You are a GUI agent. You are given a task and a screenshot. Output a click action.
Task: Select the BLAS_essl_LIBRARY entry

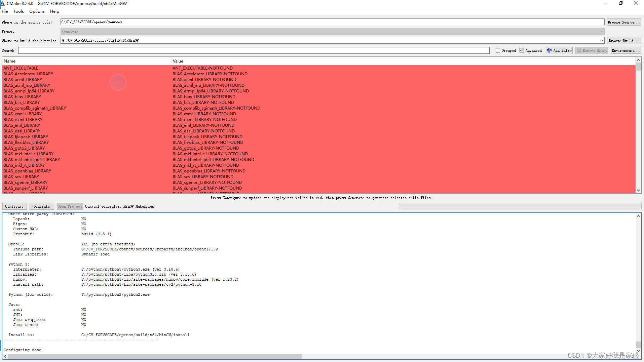[x=22, y=131]
